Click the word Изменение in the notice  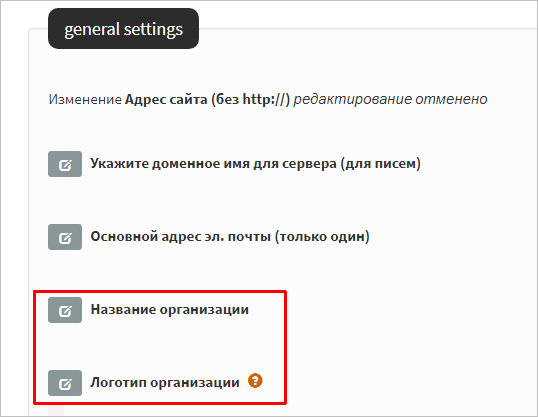[85, 100]
